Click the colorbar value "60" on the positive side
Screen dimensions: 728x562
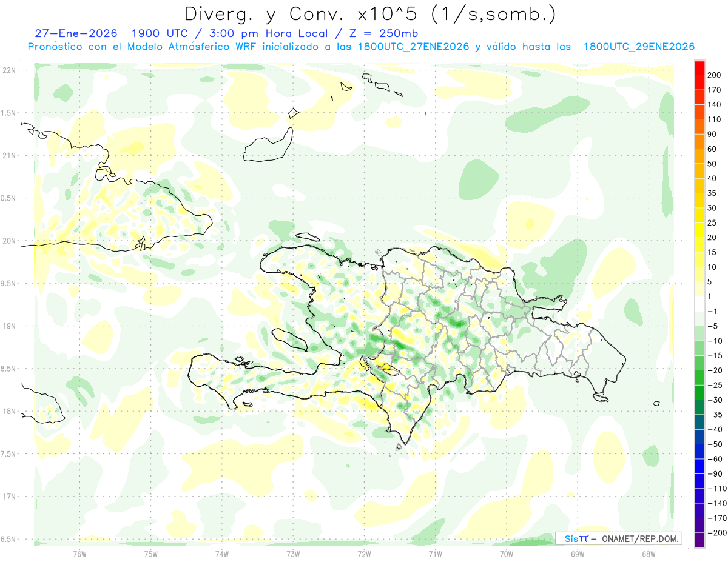tap(713, 149)
